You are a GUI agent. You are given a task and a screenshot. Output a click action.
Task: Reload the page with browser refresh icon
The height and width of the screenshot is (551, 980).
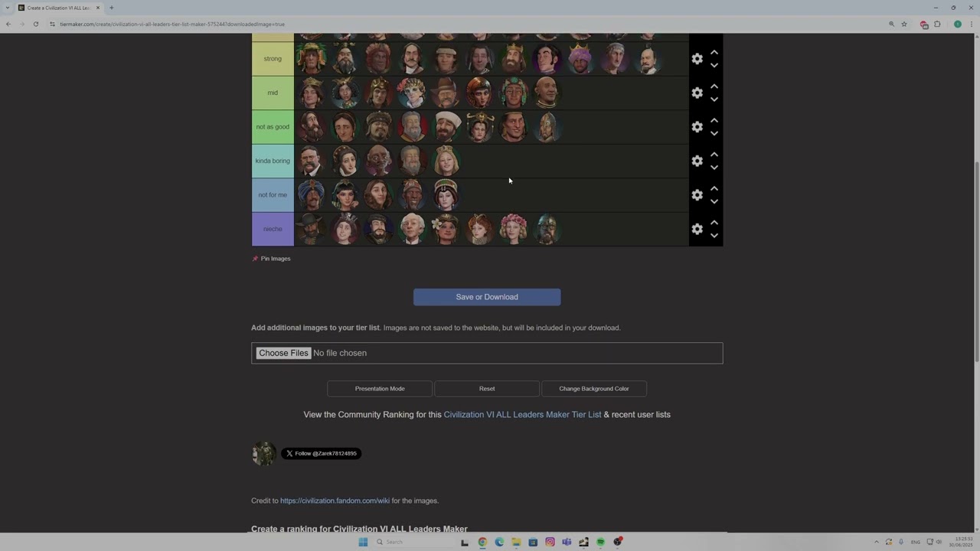(35, 24)
